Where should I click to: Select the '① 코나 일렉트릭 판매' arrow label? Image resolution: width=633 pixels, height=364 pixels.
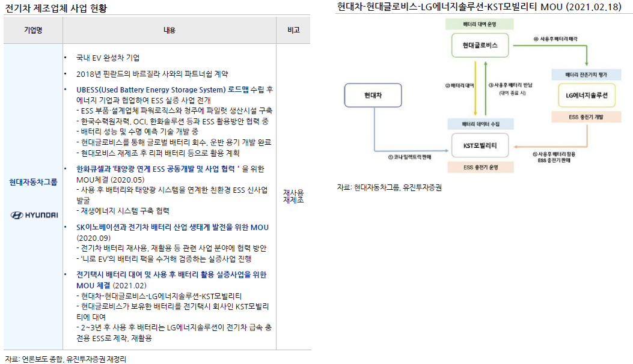[x=410, y=157]
